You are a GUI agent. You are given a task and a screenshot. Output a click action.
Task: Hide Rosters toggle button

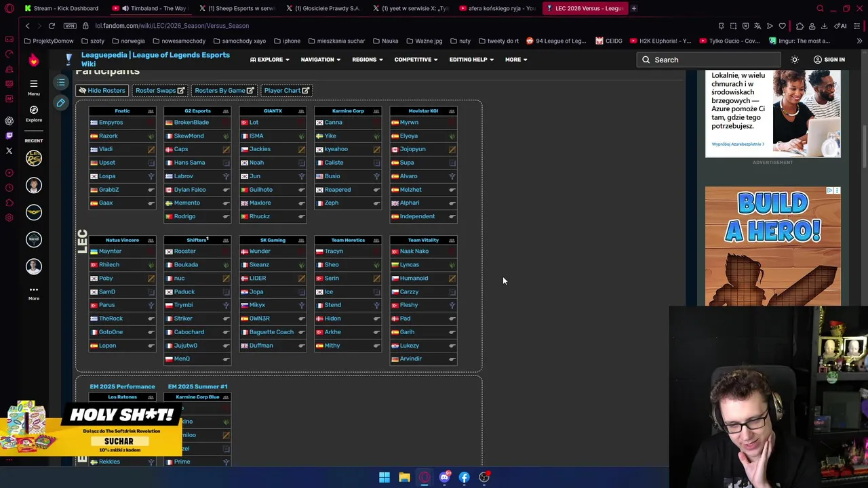[x=102, y=90]
